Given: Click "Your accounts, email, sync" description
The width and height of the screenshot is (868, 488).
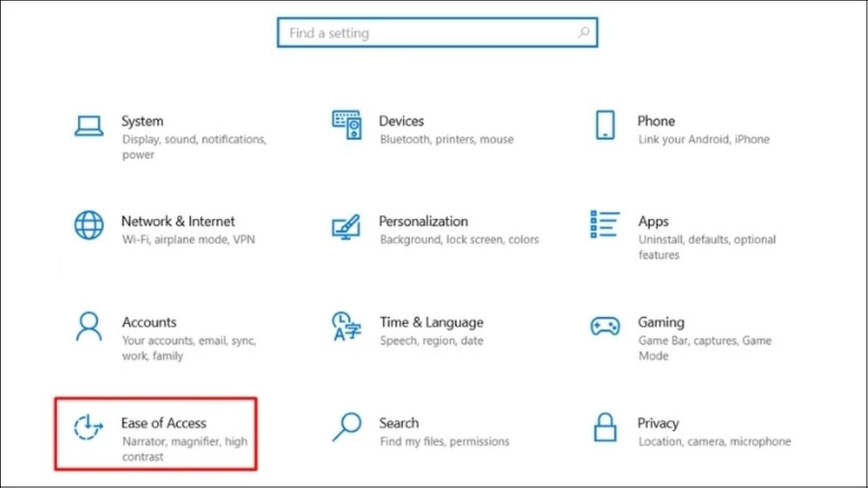Looking at the screenshot, I should 189,348.
